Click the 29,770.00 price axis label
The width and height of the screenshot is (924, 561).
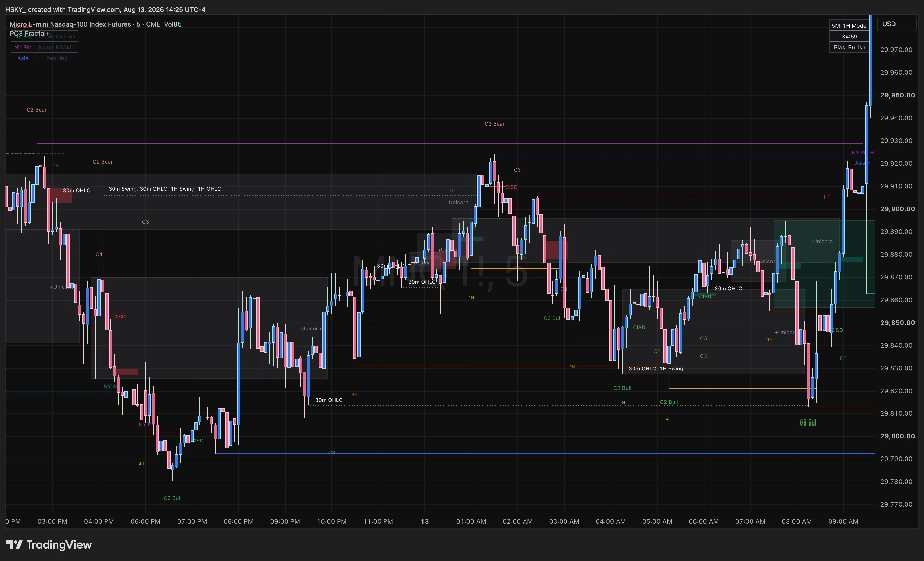pos(896,504)
